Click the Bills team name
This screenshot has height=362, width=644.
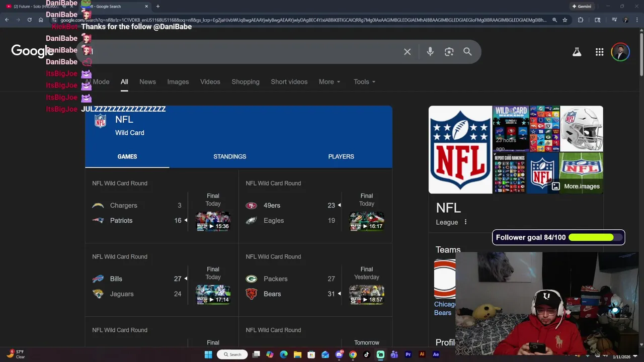116,279
